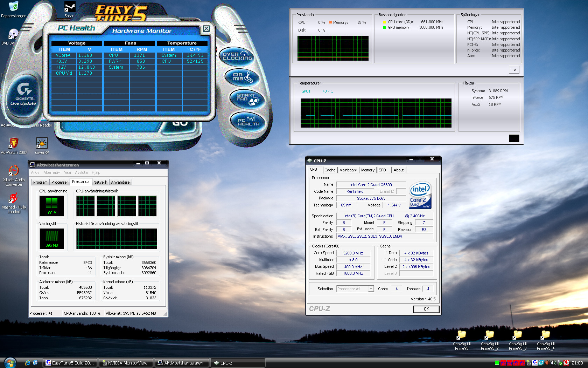Switch to NVIDIA MonitorView via the taskbar
The image size is (588, 368).
point(126,363)
